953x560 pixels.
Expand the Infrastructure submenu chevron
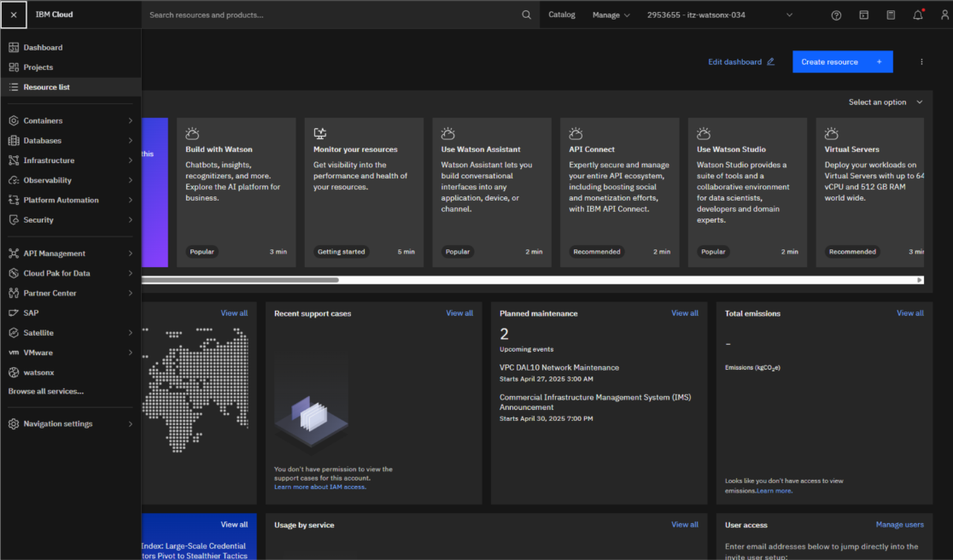[x=130, y=160]
